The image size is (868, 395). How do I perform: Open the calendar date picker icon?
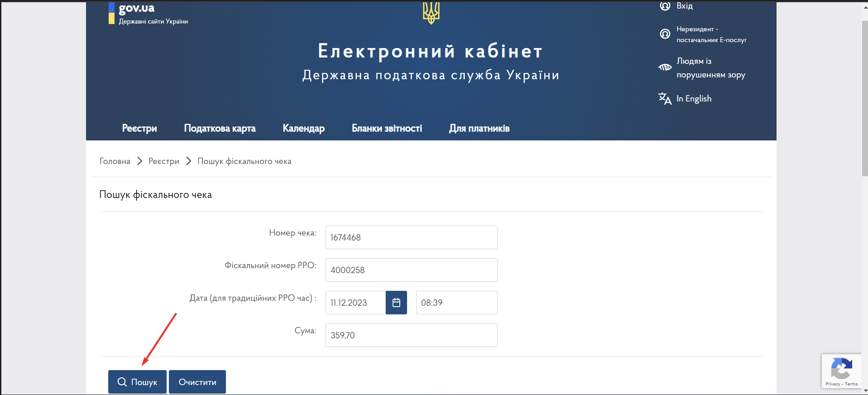click(x=396, y=303)
